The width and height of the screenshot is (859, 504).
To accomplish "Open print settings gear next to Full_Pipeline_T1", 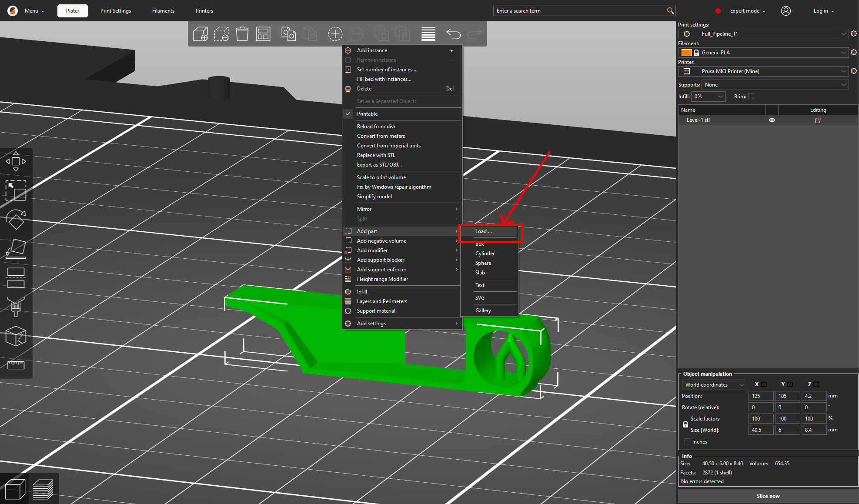I will (x=854, y=33).
